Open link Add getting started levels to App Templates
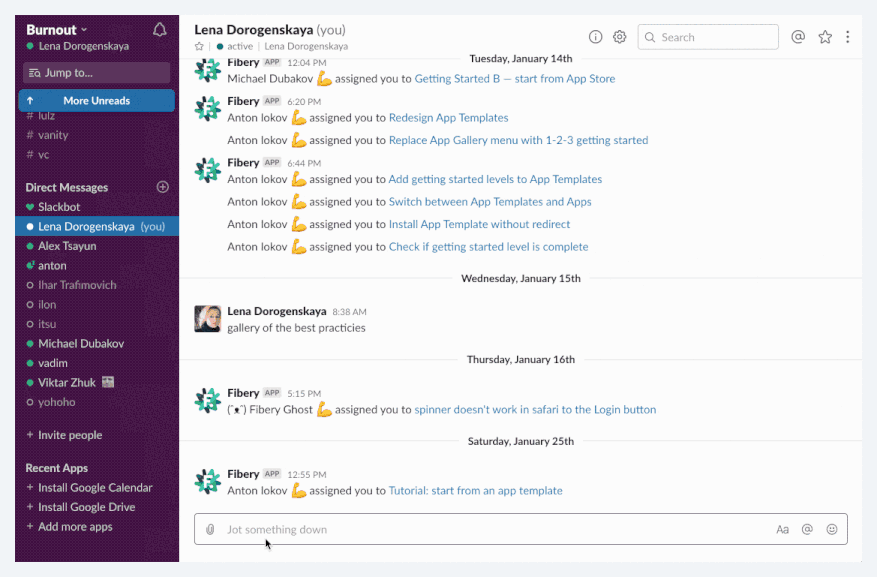 pos(495,179)
